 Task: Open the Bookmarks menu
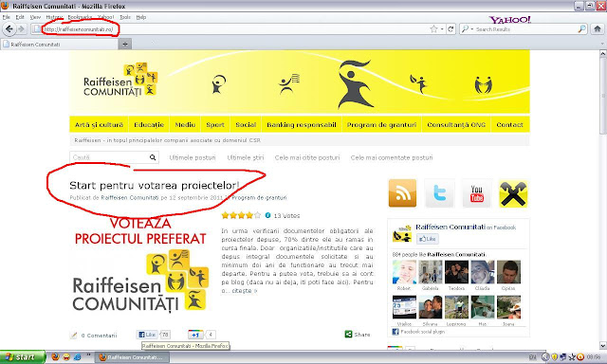pos(80,17)
